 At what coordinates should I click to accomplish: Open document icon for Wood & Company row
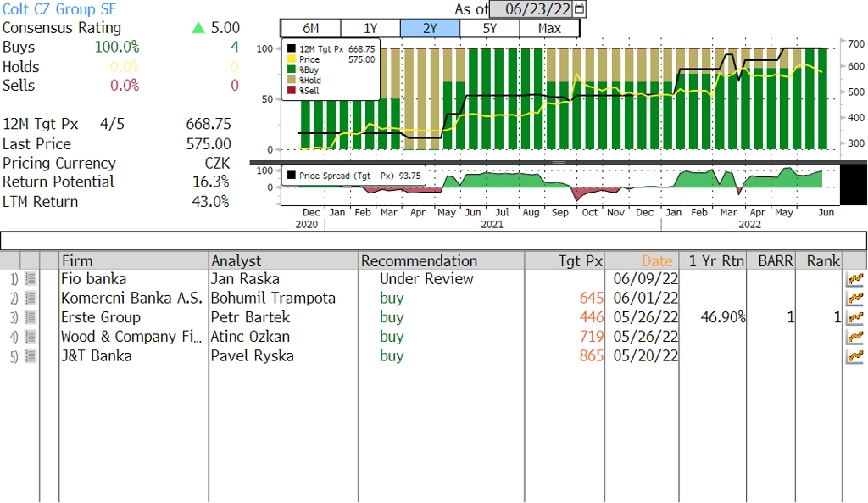[x=31, y=336]
